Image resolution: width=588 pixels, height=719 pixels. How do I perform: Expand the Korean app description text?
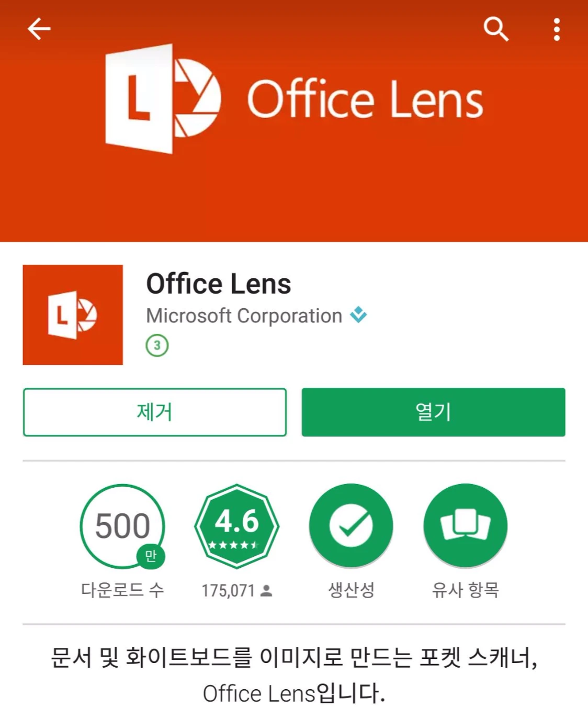pos(294,675)
